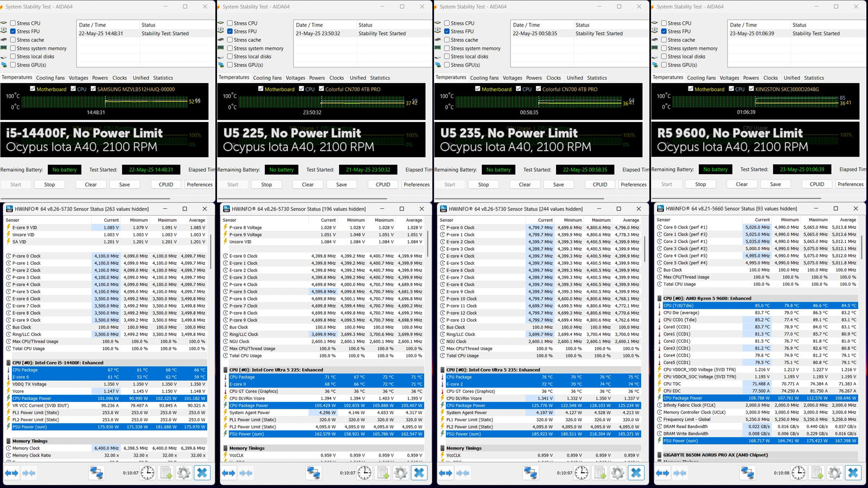Open gear settings in Ultra 5 225 HWiNFO window
Viewport: 868px width, 488px height.
click(x=400, y=473)
